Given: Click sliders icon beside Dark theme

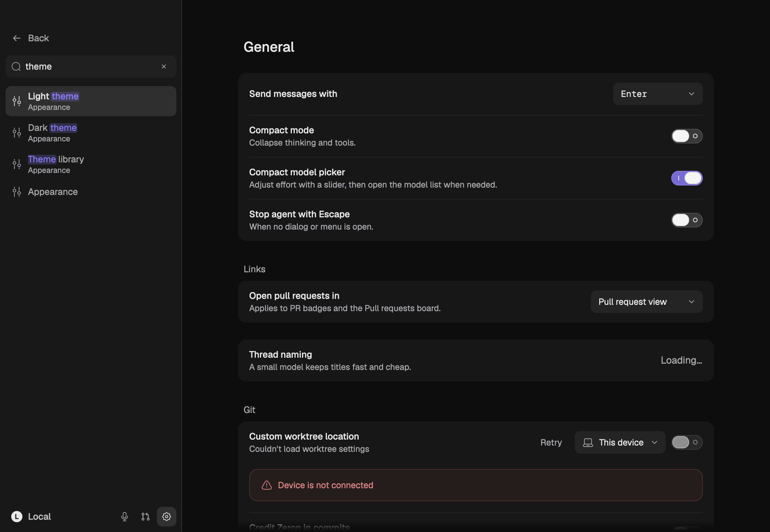Looking at the screenshot, I should tap(17, 133).
